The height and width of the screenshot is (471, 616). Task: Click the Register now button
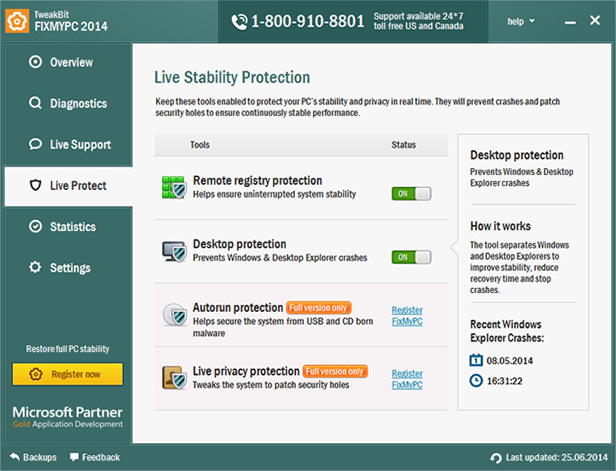click(x=68, y=374)
